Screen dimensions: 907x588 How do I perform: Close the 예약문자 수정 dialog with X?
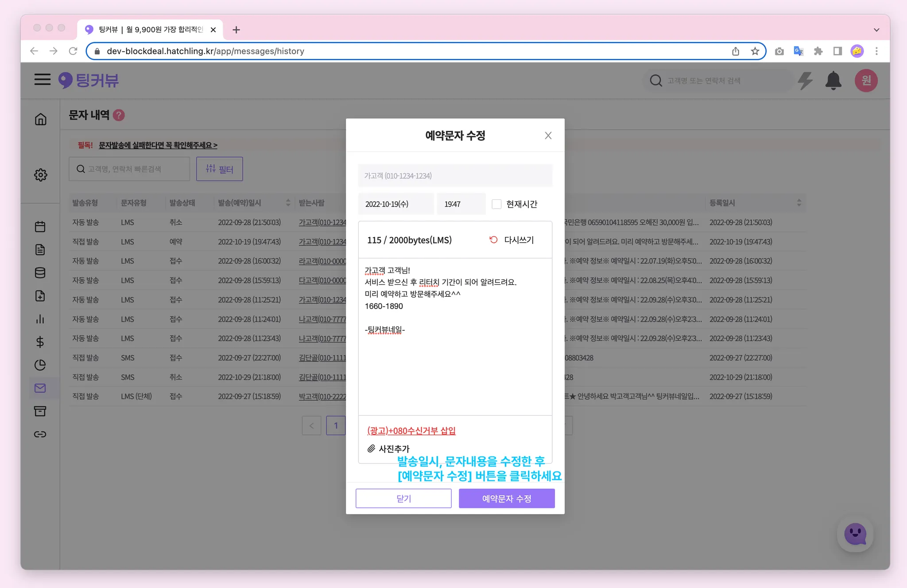click(x=548, y=135)
